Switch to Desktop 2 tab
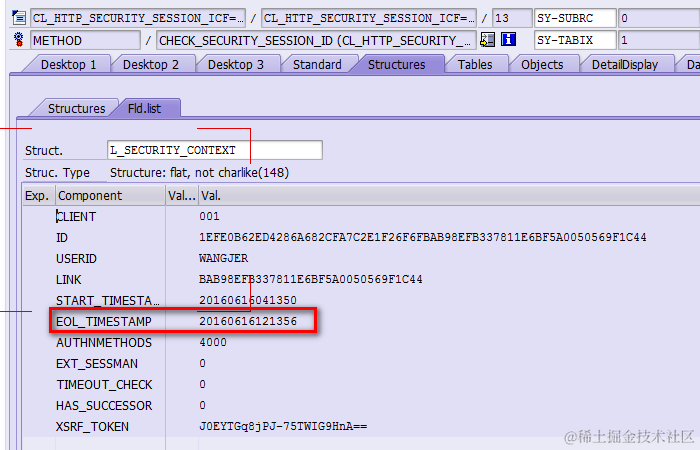This screenshot has width=700, height=450. (x=151, y=65)
